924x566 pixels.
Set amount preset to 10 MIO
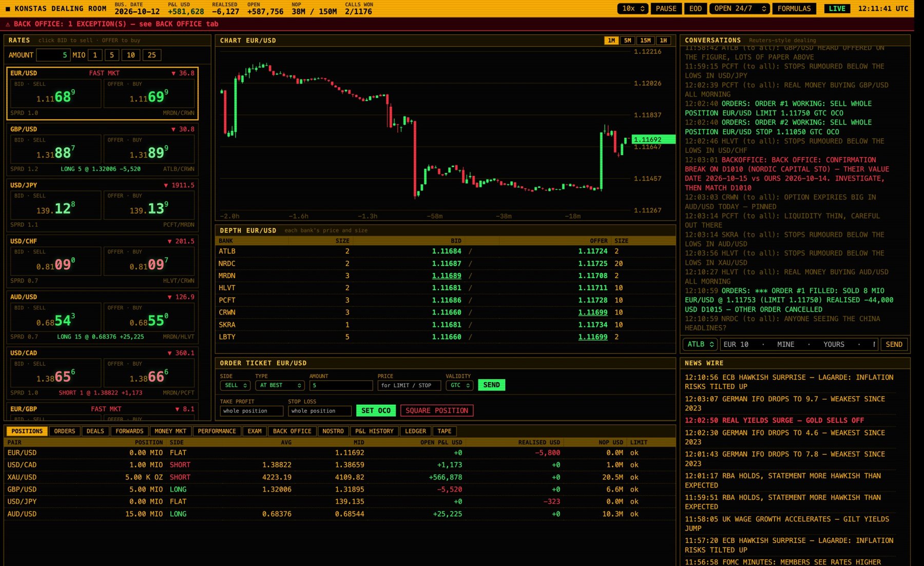point(131,55)
